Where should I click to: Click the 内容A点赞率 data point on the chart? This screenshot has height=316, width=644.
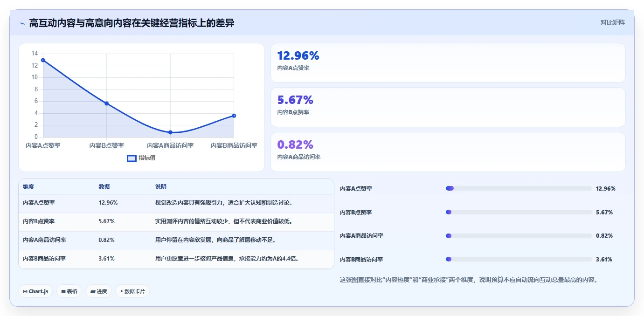pyautogui.click(x=43, y=60)
